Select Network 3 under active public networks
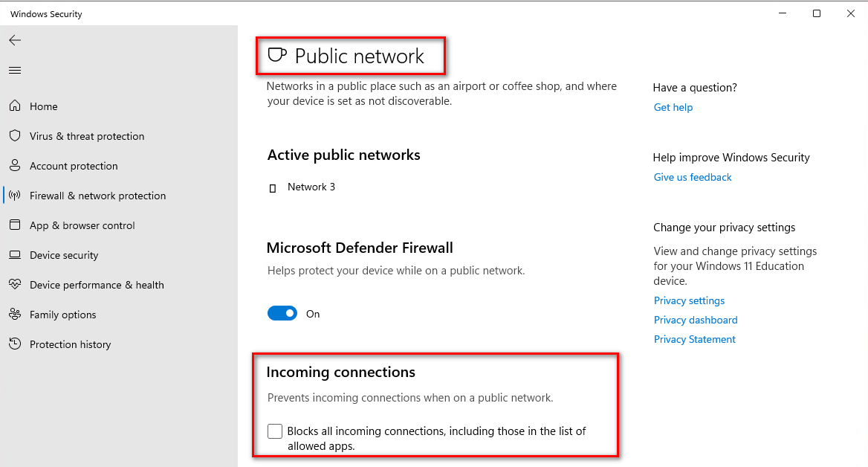Image resolution: width=868 pixels, height=467 pixels. [311, 187]
